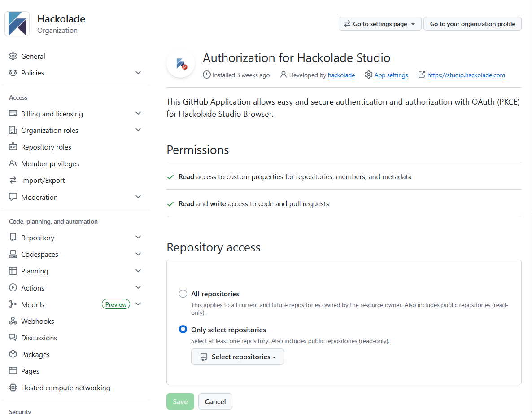Click the Hackolade Studio app avatar

(181, 64)
